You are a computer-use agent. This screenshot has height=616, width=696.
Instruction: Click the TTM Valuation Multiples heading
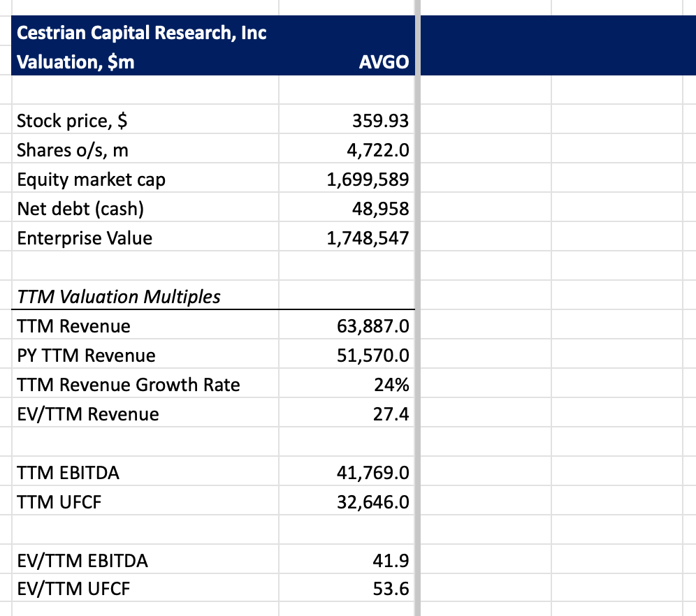118,297
